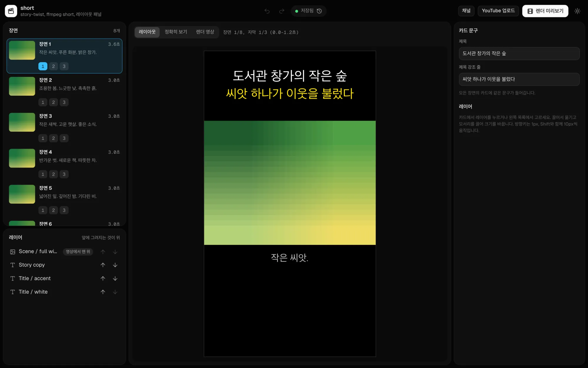Click Title / white layer down arrow
588x368 pixels.
[x=115, y=292]
